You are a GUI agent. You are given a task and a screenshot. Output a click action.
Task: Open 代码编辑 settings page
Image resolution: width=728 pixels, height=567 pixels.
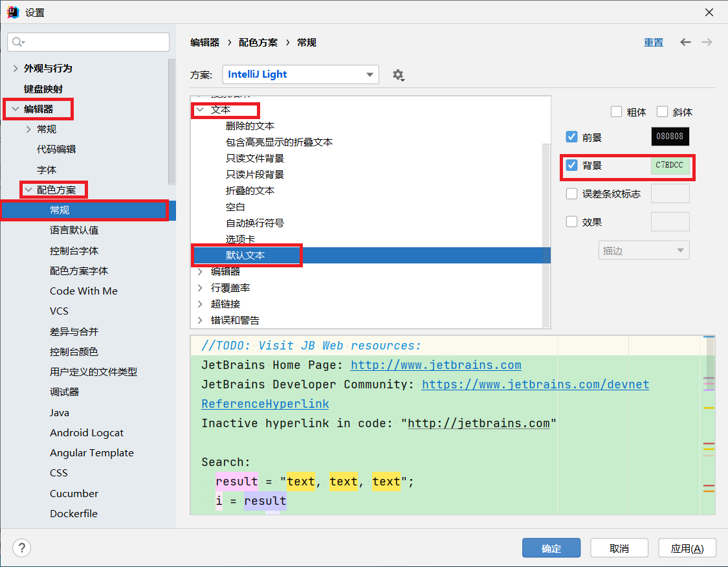(56, 149)
